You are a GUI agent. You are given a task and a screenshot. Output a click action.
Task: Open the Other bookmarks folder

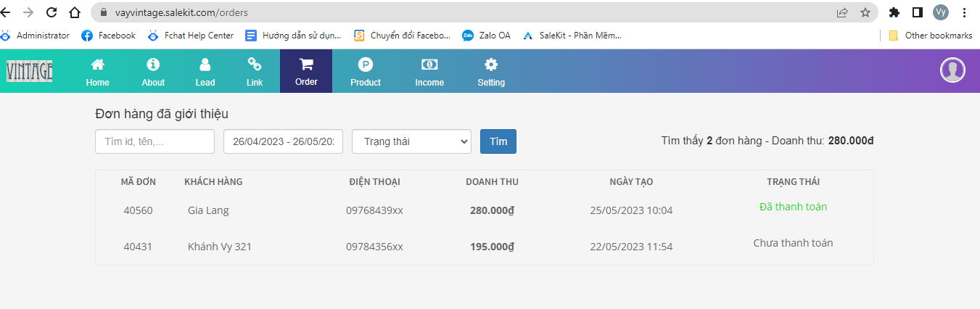pyautogui.click(x=931, y=35)
